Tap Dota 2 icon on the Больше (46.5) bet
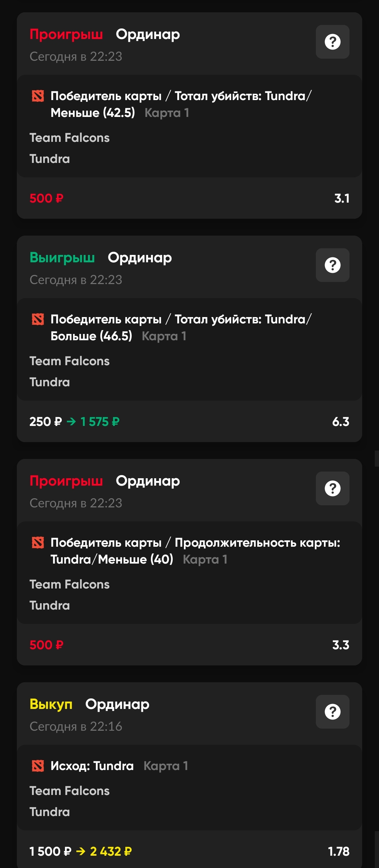This screenshot has height=868, width=379. tap(38, 319)
